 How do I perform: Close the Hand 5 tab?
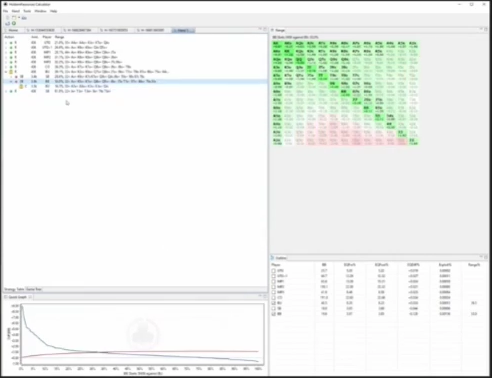click(192, 30)
